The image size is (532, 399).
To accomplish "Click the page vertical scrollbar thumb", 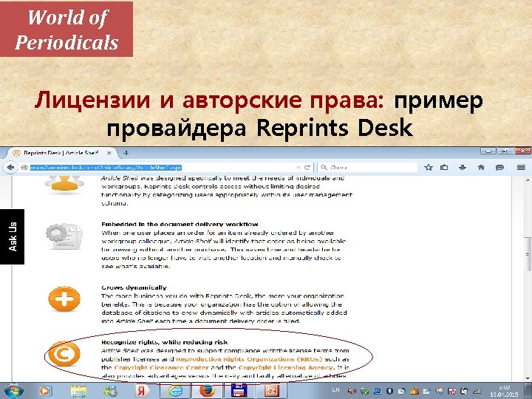I will pyautogui.click(x=528, y=253).
